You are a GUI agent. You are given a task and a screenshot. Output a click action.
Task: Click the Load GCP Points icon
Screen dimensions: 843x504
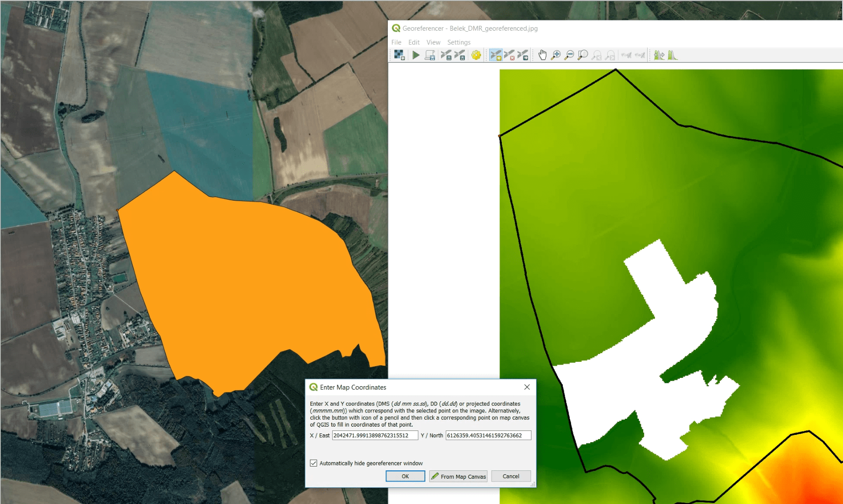pos(446,55)
